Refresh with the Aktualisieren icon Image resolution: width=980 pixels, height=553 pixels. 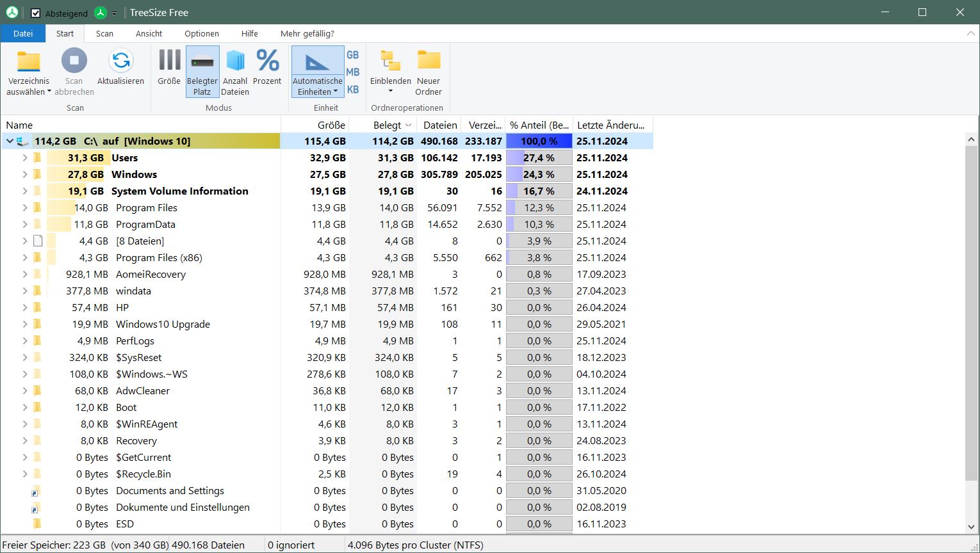tap(120, 61)
